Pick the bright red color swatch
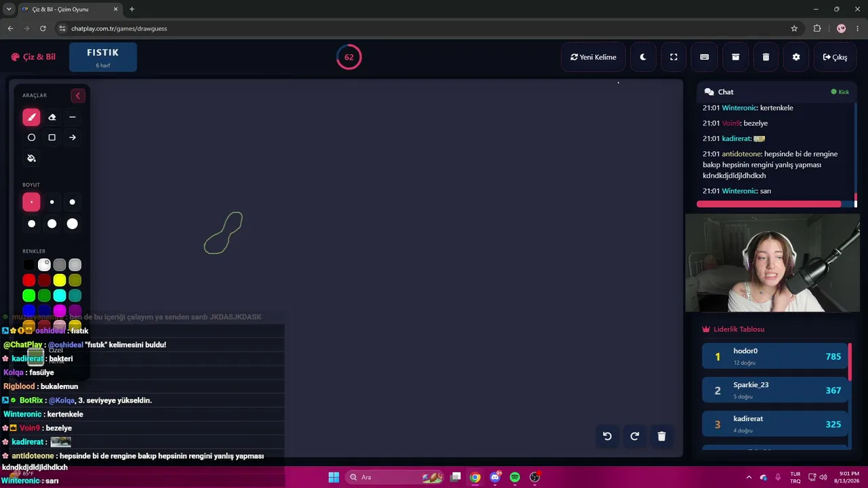This screenshot has height=488, width=868. coord(28,280)
